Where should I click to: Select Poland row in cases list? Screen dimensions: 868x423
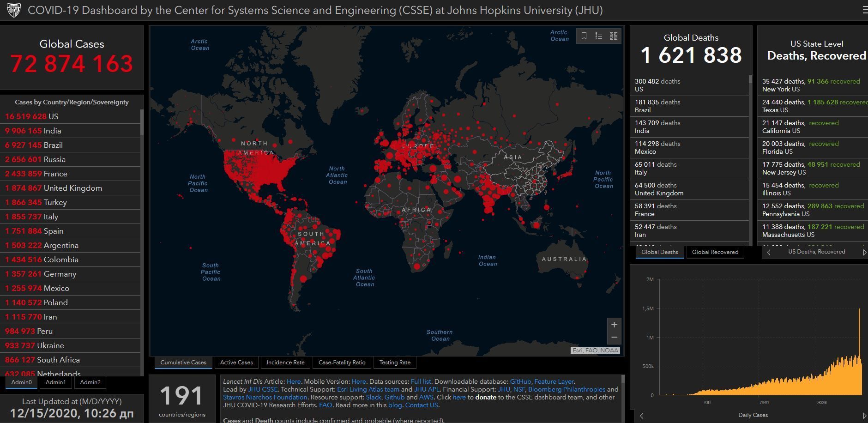click(70, 302)
